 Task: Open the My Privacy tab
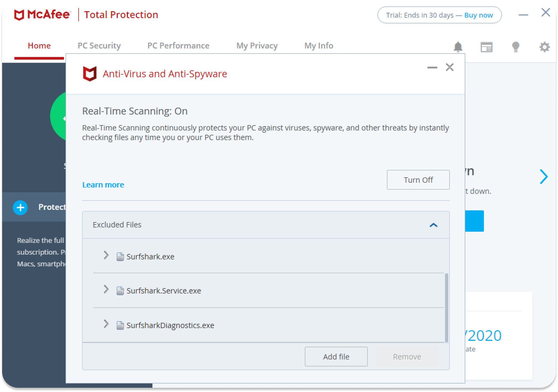click(x=257, y=46)
